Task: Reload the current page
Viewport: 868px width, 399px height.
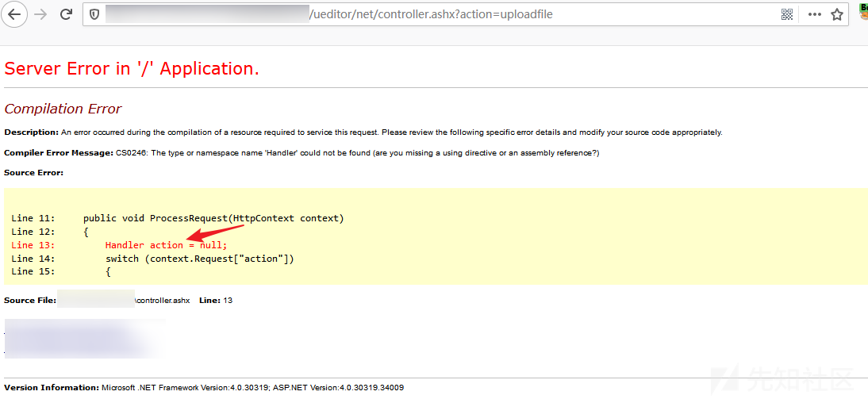Action: [x=66, y=14]
